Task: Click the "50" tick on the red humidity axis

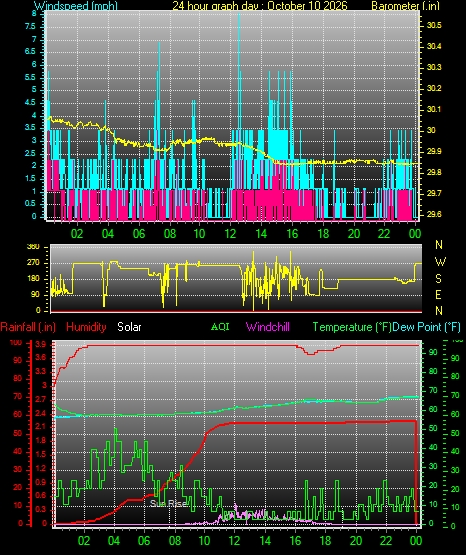Action: pyautogui.click(x=17, y=433)
